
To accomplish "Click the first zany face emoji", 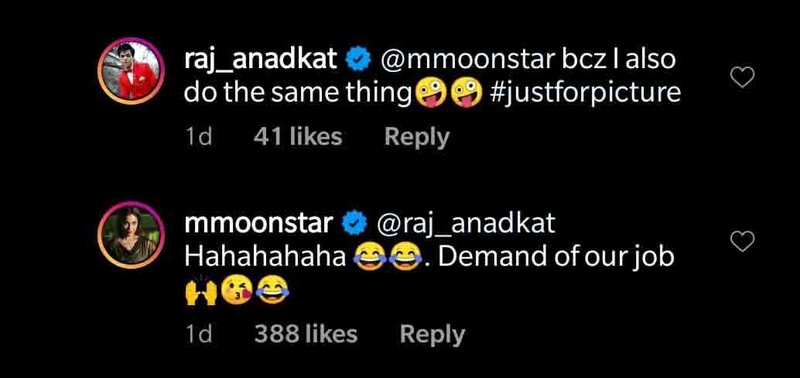I will (432, 94).
